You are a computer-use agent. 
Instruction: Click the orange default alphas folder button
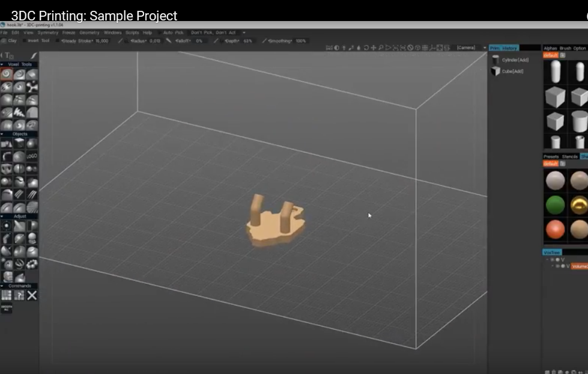click(x=551, y=55)
